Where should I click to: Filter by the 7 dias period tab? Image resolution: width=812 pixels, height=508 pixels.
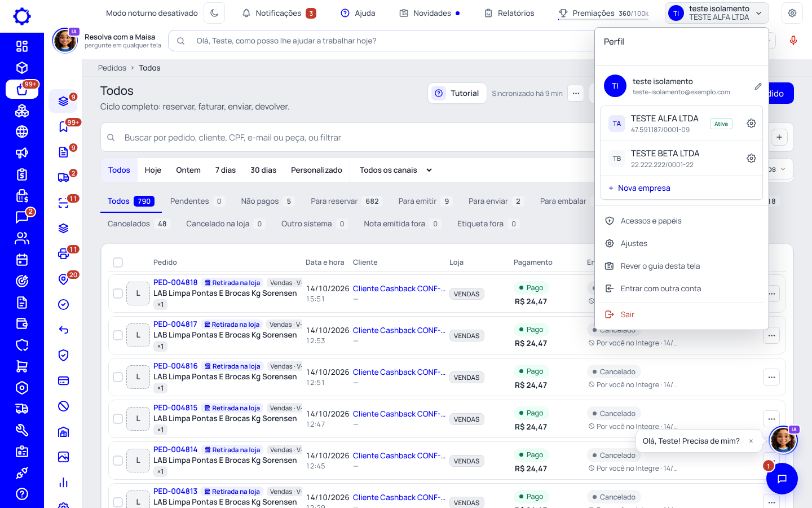[226, 170]
